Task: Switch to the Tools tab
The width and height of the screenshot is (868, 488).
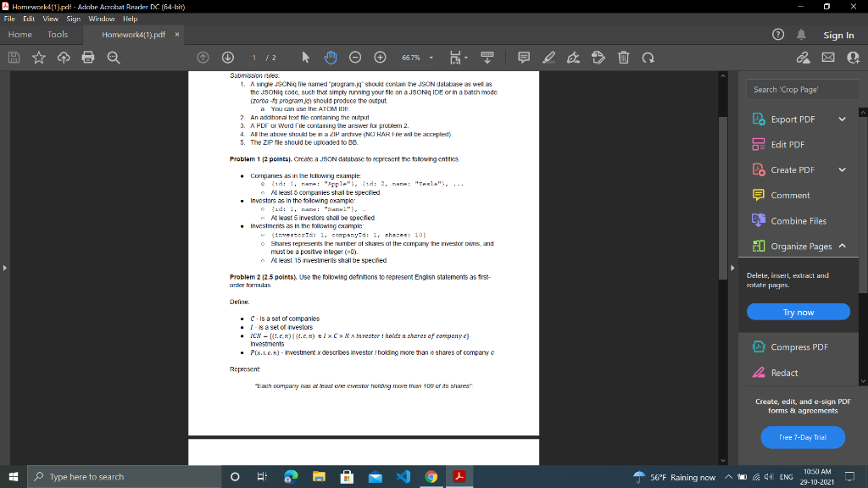Action: [x=56, y=35]
